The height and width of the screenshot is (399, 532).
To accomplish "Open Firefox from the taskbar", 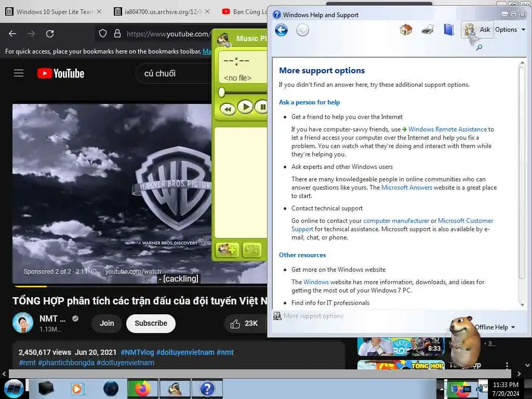I will [x=142, y=389].
